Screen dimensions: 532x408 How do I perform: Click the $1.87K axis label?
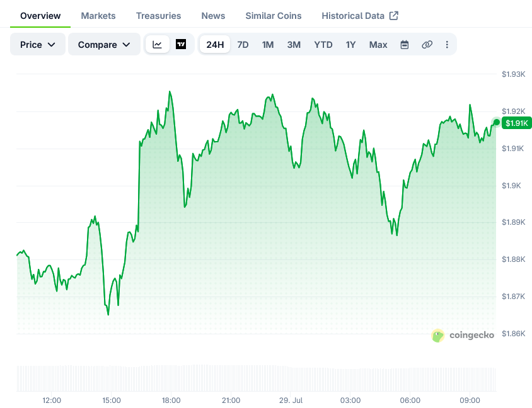(x=513, y=297)
